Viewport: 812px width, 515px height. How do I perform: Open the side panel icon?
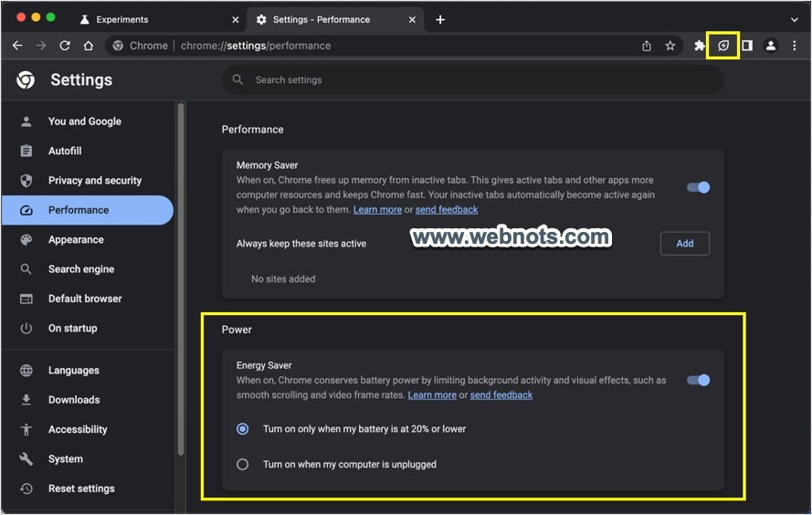click(x=746, y=46)
